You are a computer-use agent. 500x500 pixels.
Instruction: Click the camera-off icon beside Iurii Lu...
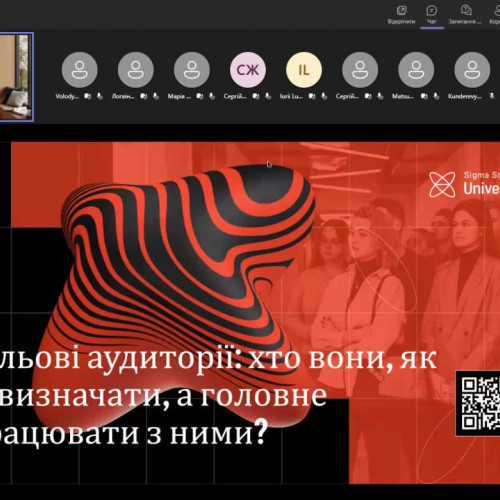coord(312,96)
